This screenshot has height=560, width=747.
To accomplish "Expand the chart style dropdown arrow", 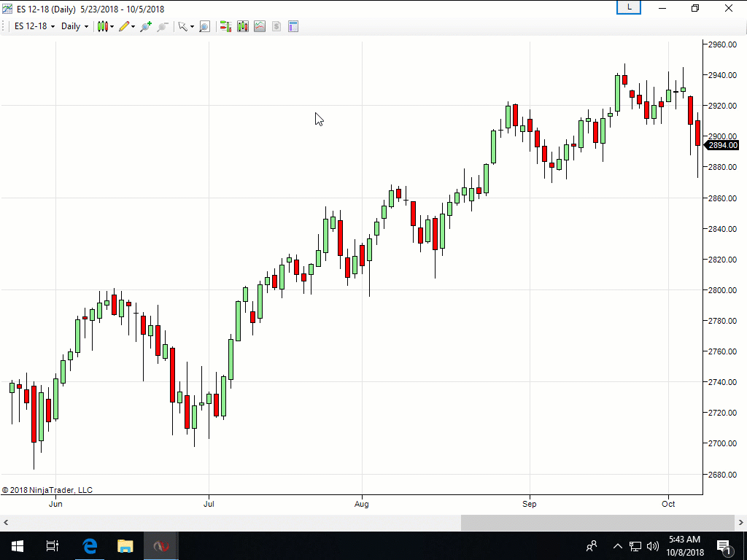I will pyautogui.click(x=112, y=27).
